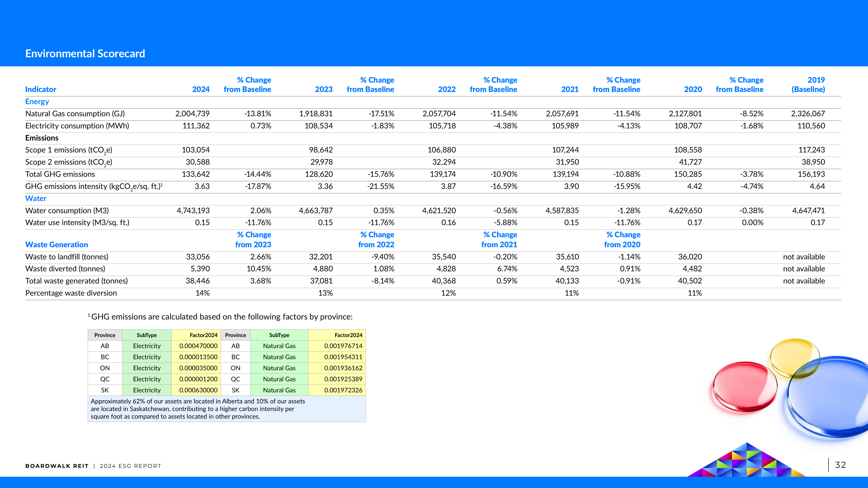This screenshot has width=868, height=488.
Task: Click the 2019 intensity value 4.64
Action: (817, 186)
